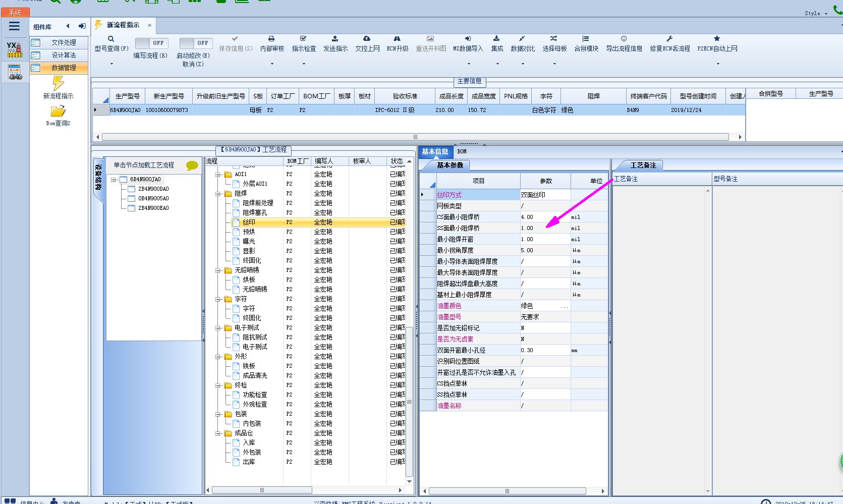Click the YX factory icon in sidebar

point(15,49)
